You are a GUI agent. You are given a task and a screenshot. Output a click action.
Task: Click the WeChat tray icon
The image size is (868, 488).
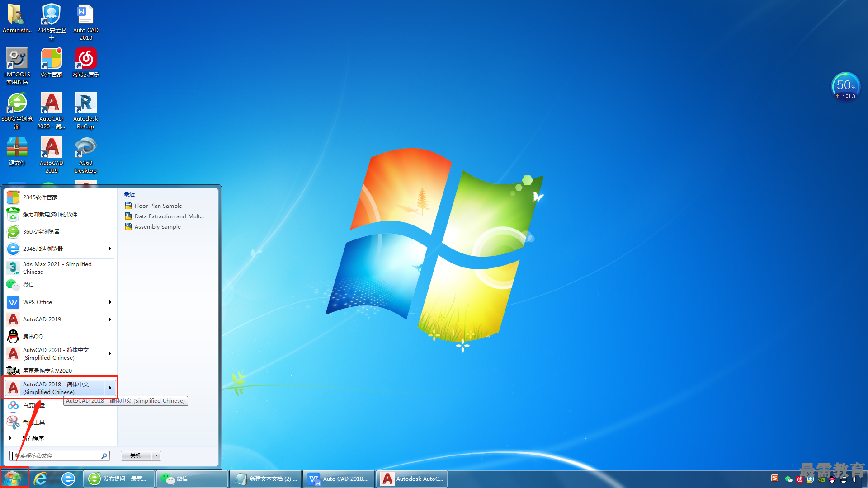click(788, 479)
